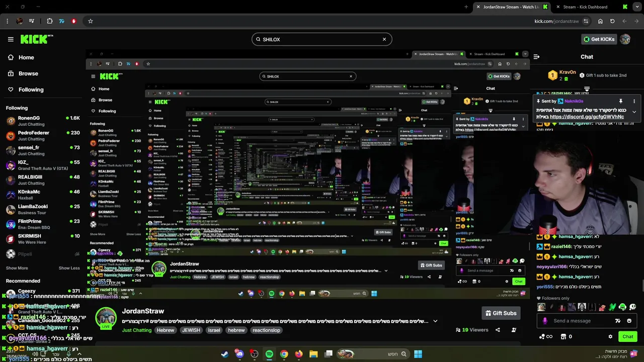This screenshot has height=362, width=644.
Task: Select the Hebrew tag
Action: [165, 330]
